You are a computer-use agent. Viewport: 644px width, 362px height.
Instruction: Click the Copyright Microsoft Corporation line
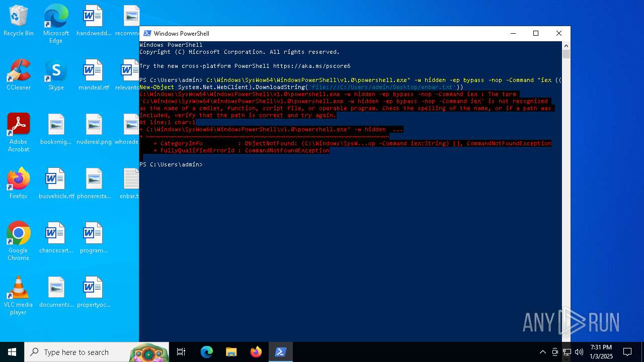coord(239,52)
